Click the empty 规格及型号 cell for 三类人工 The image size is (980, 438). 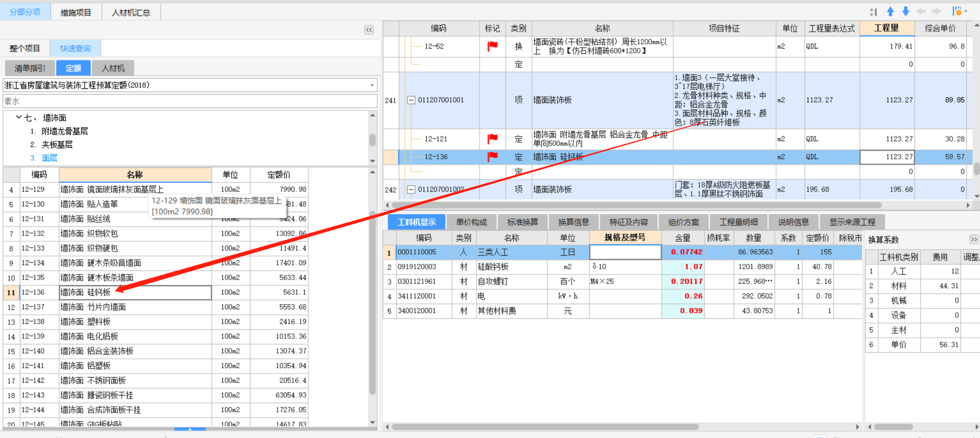pos(626,252)
